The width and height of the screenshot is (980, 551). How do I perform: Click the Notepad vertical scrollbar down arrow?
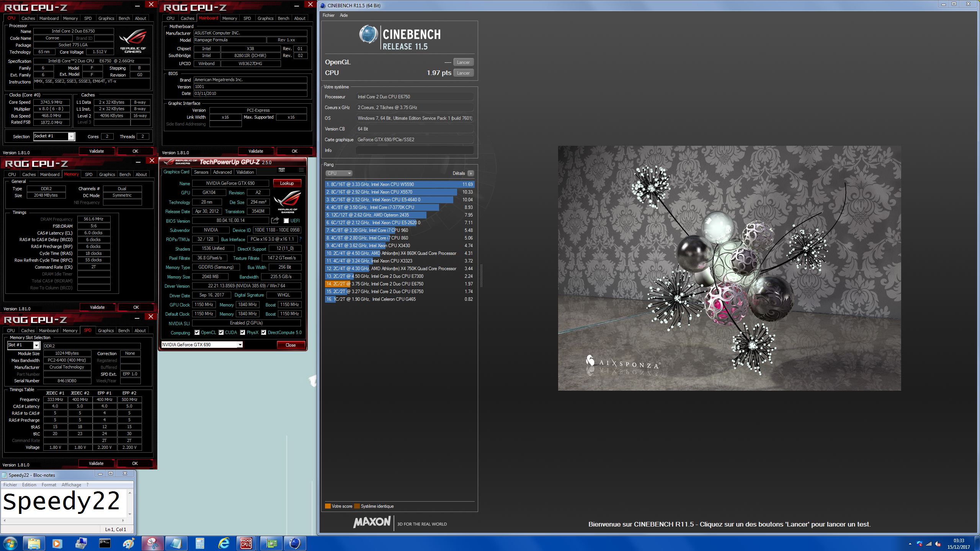point(130,514)
